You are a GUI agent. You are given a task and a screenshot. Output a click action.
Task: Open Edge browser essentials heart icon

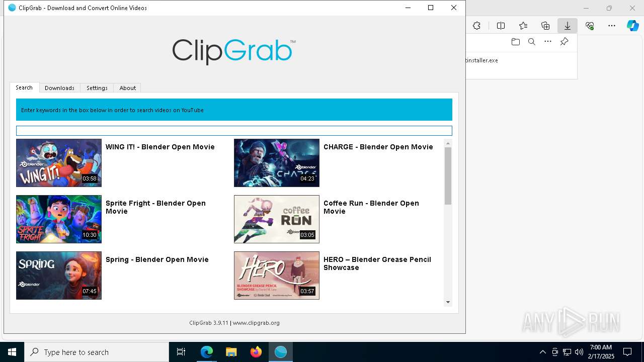point(590,26)
